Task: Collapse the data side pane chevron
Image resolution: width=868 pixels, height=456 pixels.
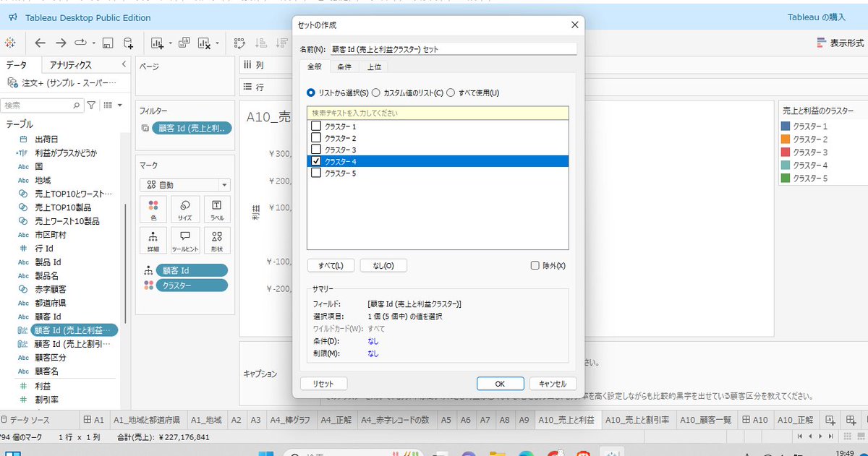Action: click(x=123, y=64)
